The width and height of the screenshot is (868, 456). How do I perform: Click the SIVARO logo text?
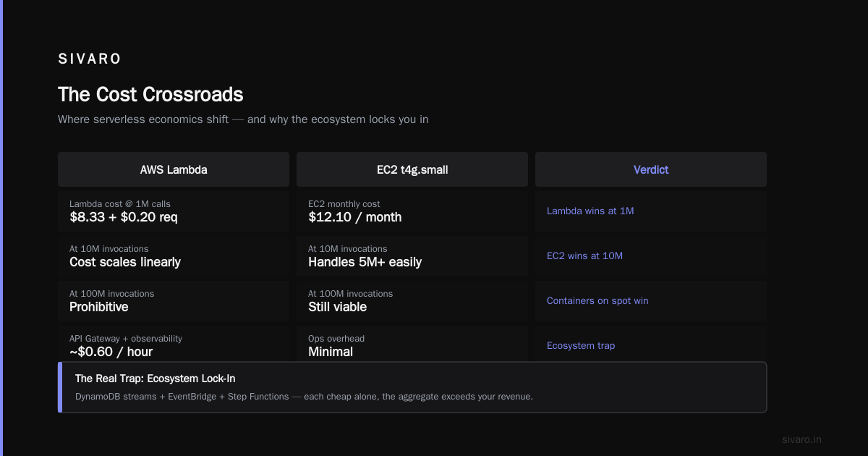click(90, 59)
